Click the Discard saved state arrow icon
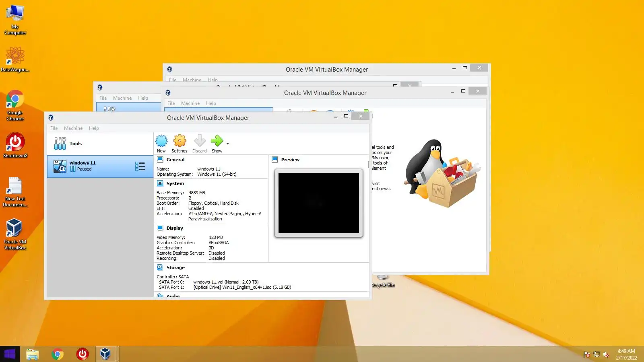644x362 pixels. click(x=200, y=141)
